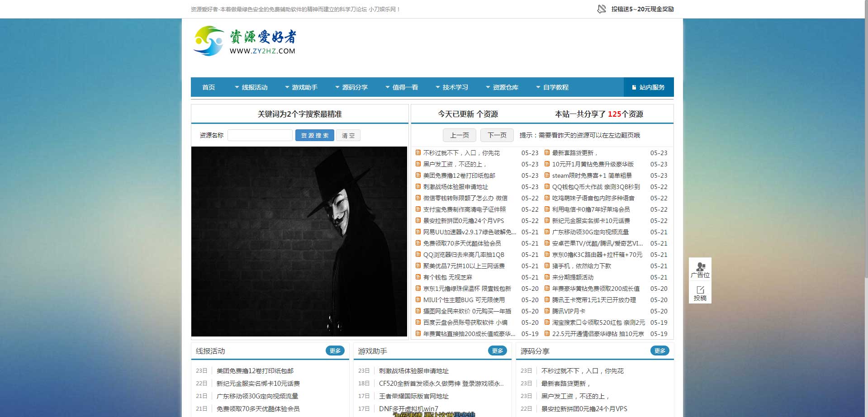This screenshot has width=868, height=417.
Task: Click 新 icon beside 不秒过就不下 entry
Action: tap(417, 153)
